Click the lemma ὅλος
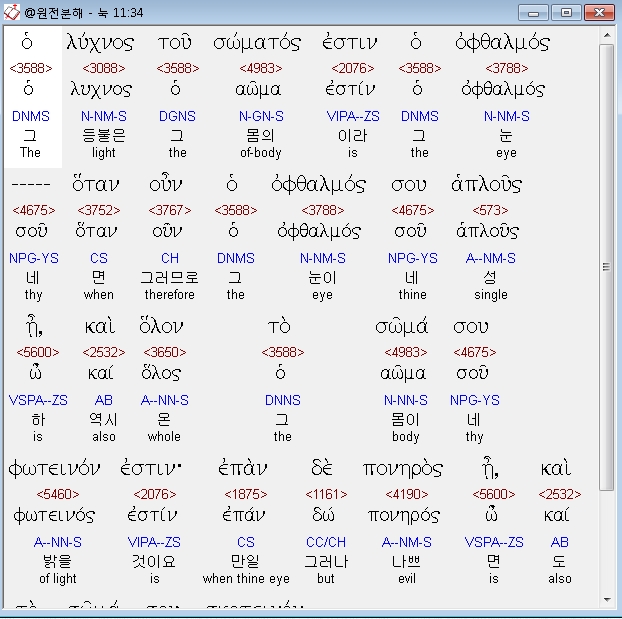This screenshot has height=619, width=622. [x=161, y=374]
